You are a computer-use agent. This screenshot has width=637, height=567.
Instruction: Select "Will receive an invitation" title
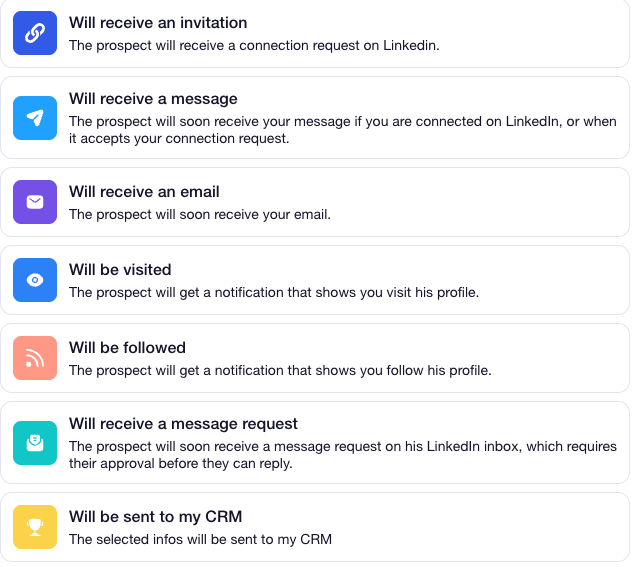(x=158, y=22)
